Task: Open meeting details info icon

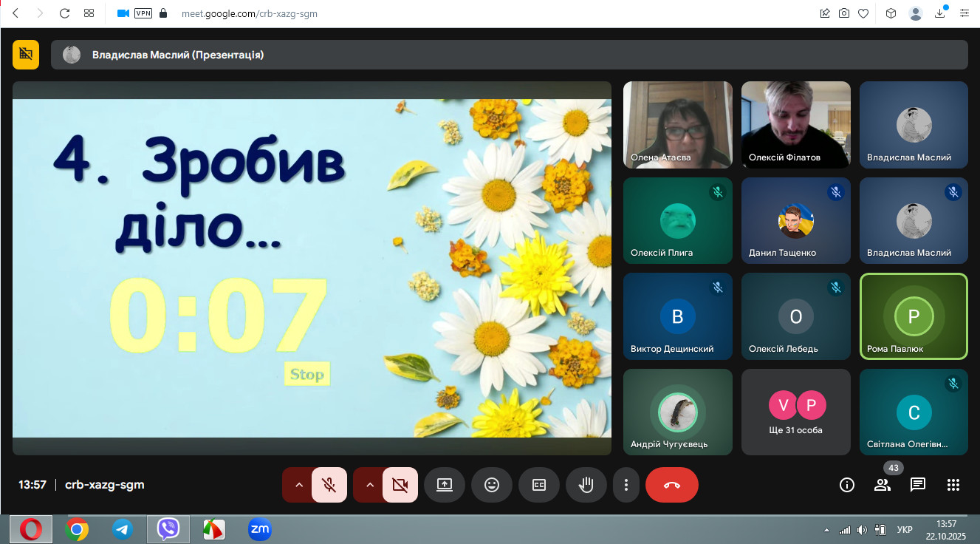Action: coord(847,485)
